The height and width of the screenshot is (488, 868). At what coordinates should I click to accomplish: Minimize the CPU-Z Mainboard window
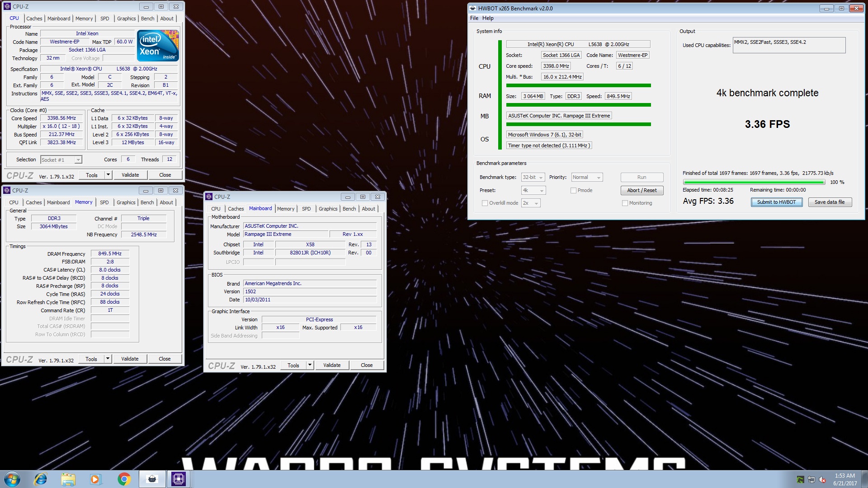348,197
